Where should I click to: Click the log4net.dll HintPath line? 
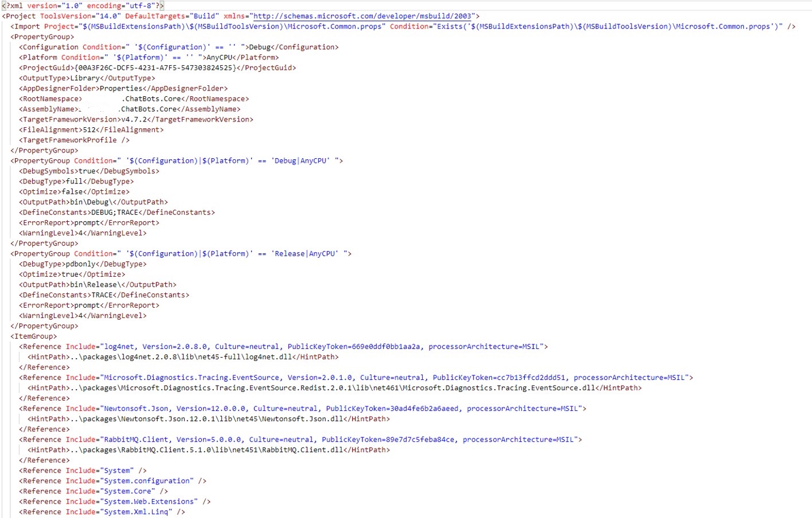[x=183, y=356]
